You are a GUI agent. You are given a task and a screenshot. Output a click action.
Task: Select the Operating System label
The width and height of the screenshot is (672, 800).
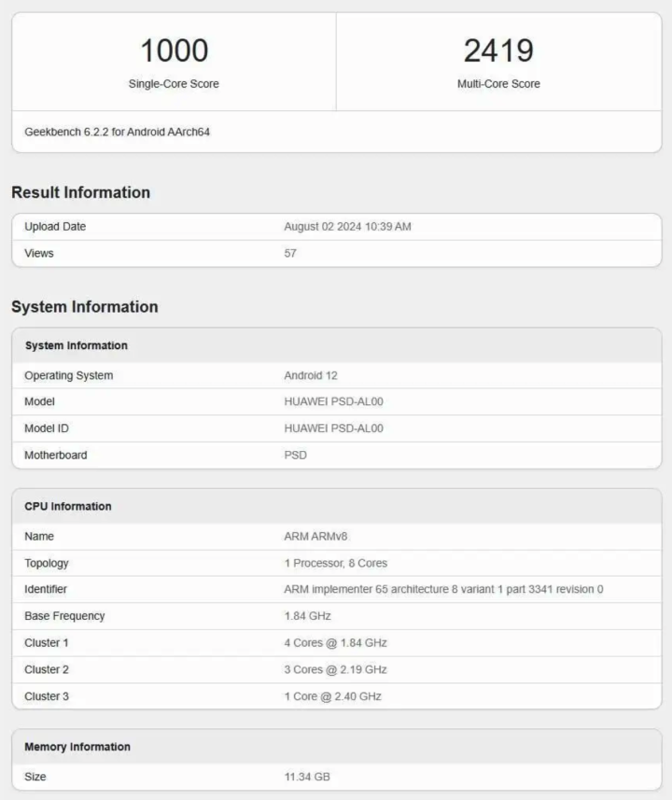(69, 375)
